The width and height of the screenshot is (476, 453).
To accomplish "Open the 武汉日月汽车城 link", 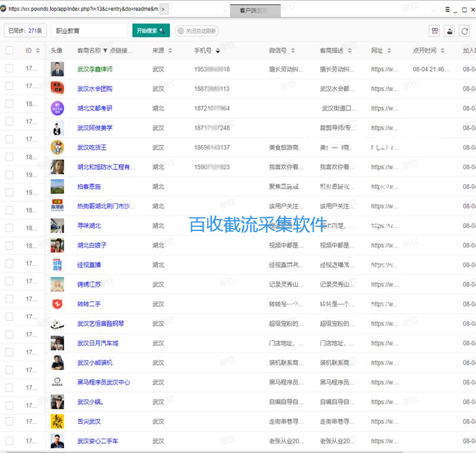I will (x=98, y=343).
